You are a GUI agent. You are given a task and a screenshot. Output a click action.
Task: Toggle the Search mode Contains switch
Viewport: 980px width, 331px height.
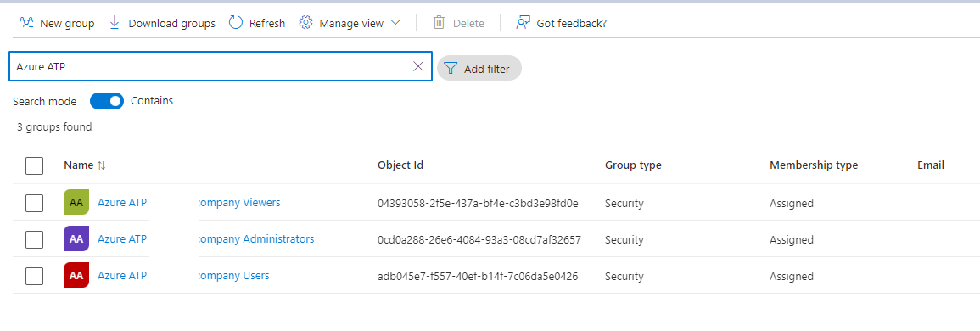click(107, 101)
